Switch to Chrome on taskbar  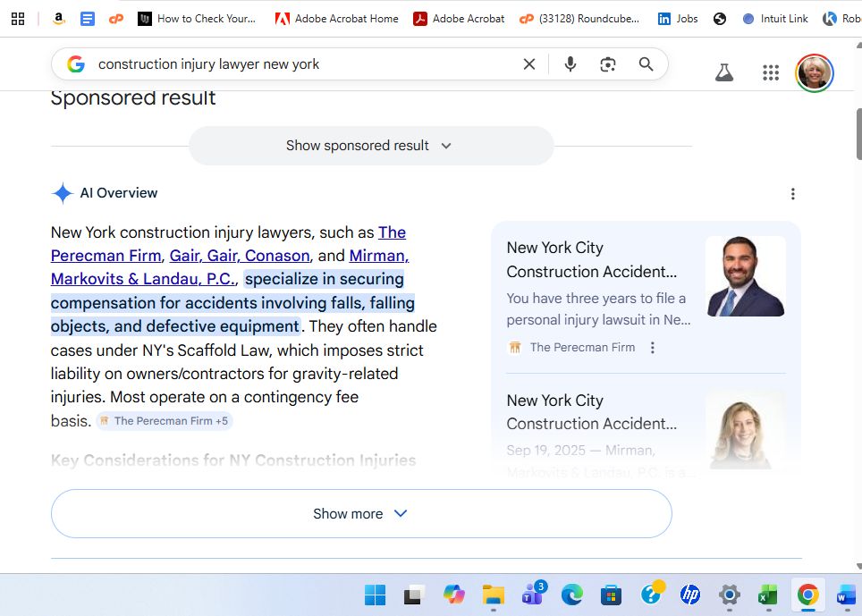tap(808, 595)
